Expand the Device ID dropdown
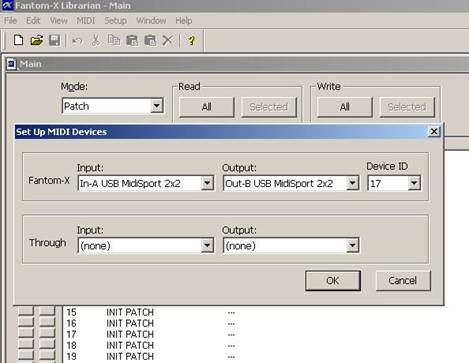This screenshot has height=363, width=469. (x=414, y=183)
